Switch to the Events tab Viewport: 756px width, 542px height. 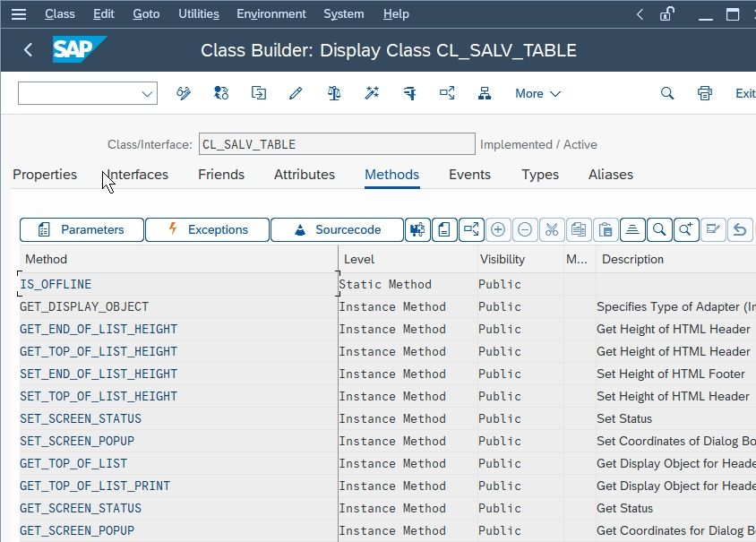469,175
